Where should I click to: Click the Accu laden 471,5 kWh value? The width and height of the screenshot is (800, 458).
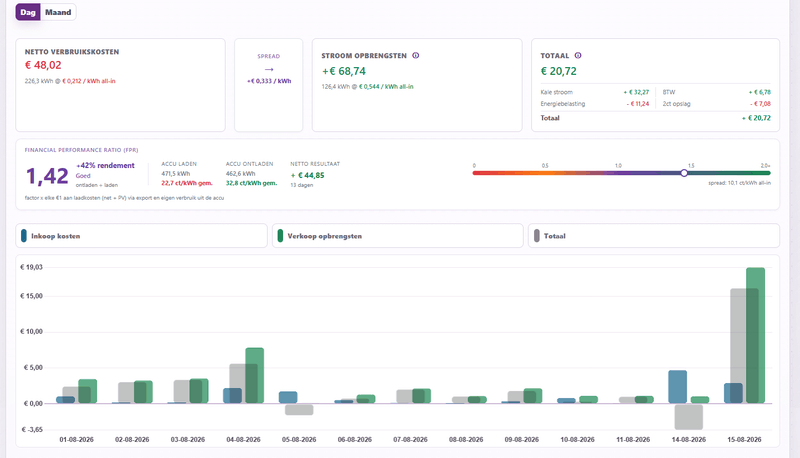click(x=176, y=174)
